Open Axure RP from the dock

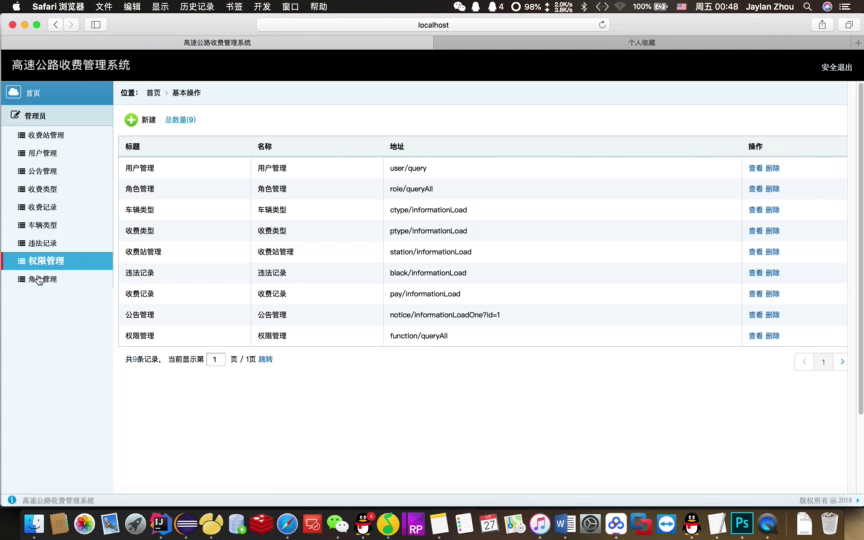coord(414,523)
